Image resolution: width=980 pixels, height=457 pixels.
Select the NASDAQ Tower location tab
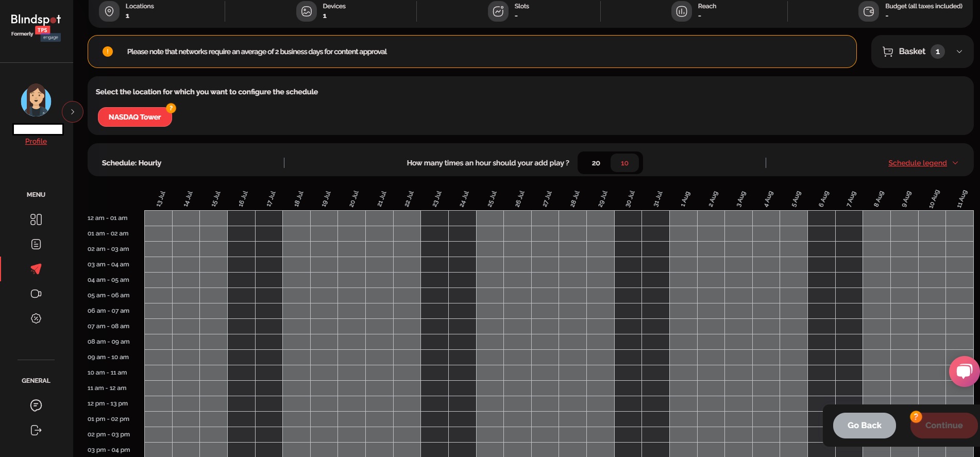coord(134,117)
